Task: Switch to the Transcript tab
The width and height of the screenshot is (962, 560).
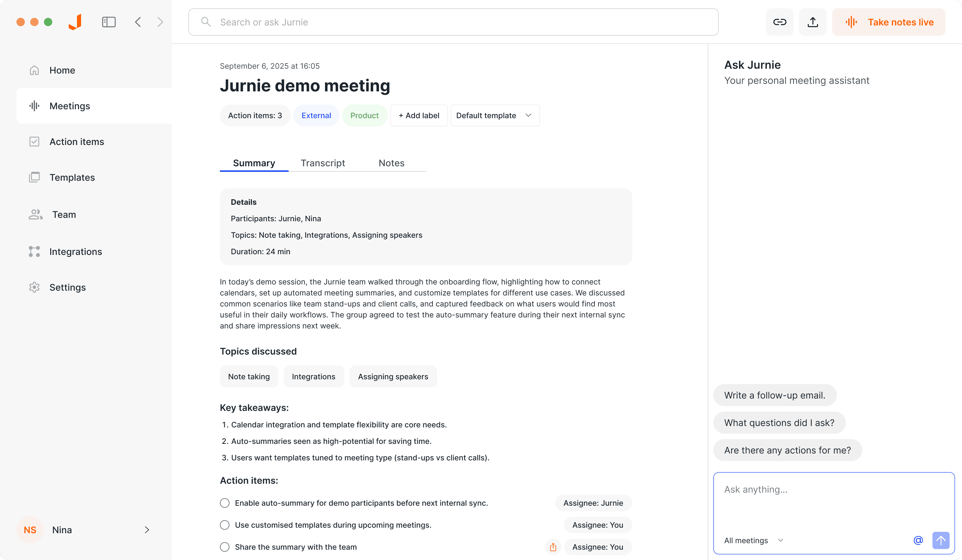Action: click(x=323, y=163)
